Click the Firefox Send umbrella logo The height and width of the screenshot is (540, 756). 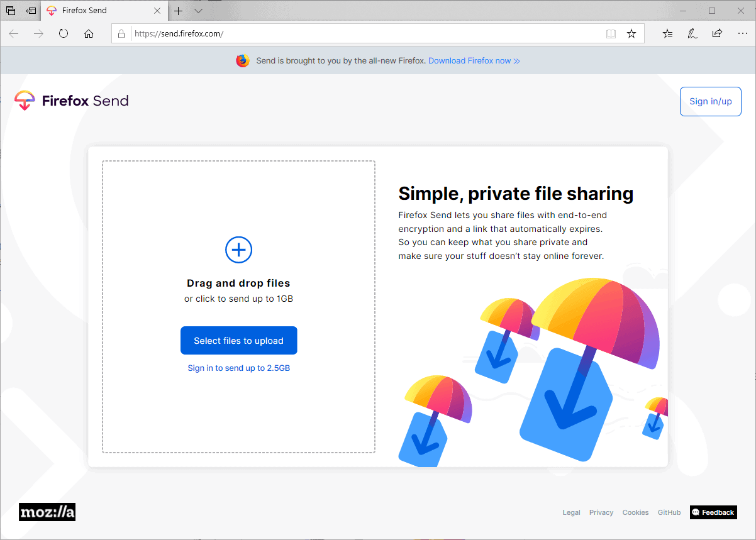[24, 100]
